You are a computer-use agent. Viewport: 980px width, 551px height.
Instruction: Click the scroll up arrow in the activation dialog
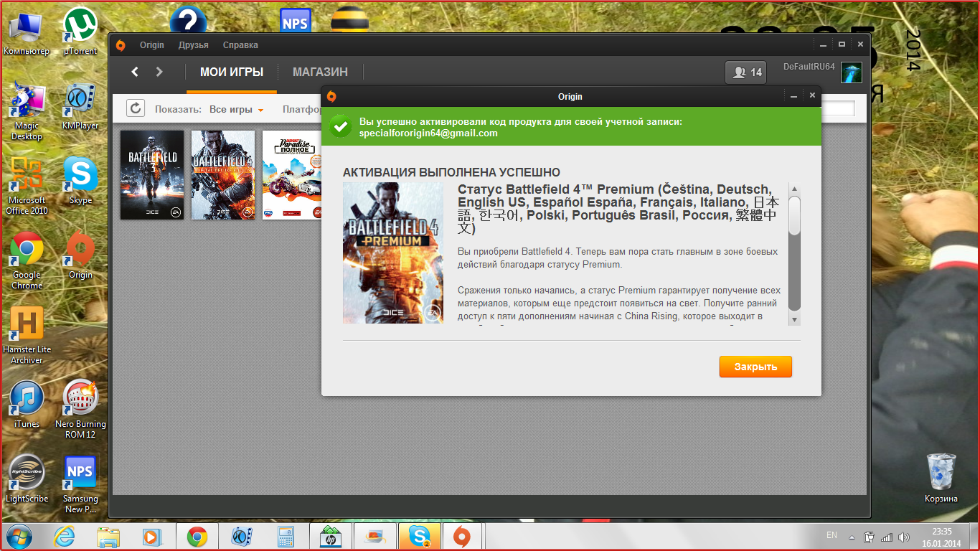coord(794,189)
